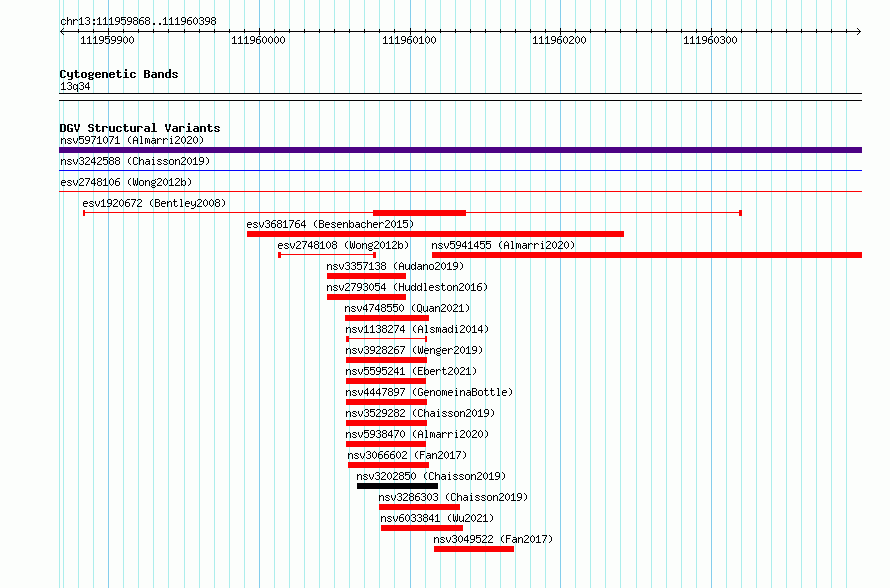890x588 pixels.
Task: Open nsv3286303 (Chaisson2019) variant label
Action: tap(453, 497)
